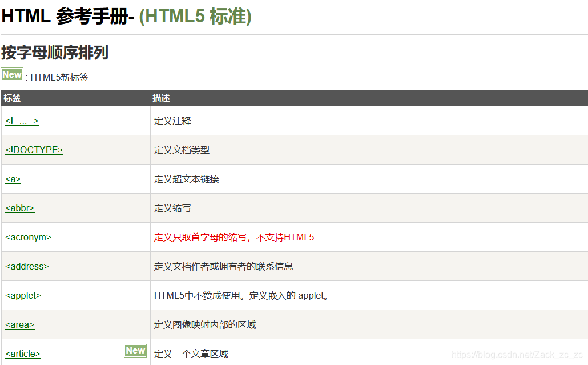
Task: Click the heading 按字母顺序排列
Action: click(55, 52)
